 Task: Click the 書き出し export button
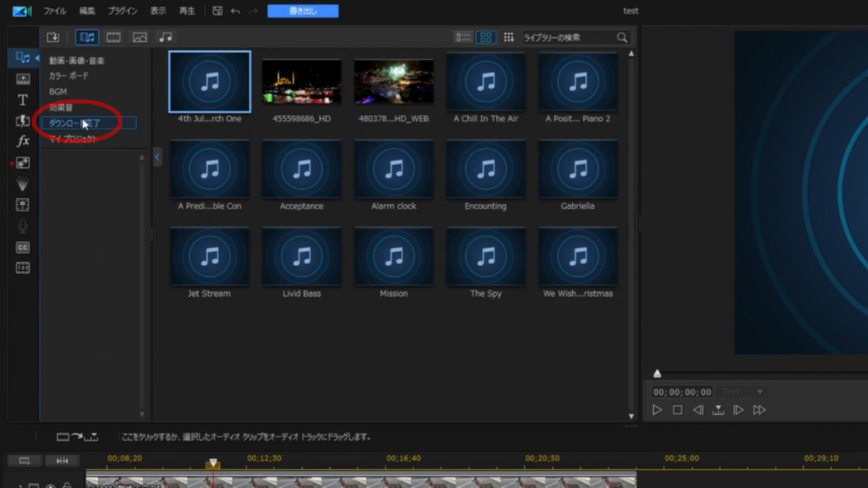[303, 11]
